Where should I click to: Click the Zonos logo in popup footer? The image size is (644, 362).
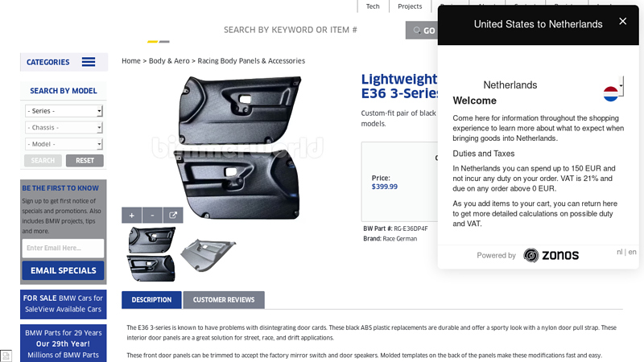pos(551,255)
